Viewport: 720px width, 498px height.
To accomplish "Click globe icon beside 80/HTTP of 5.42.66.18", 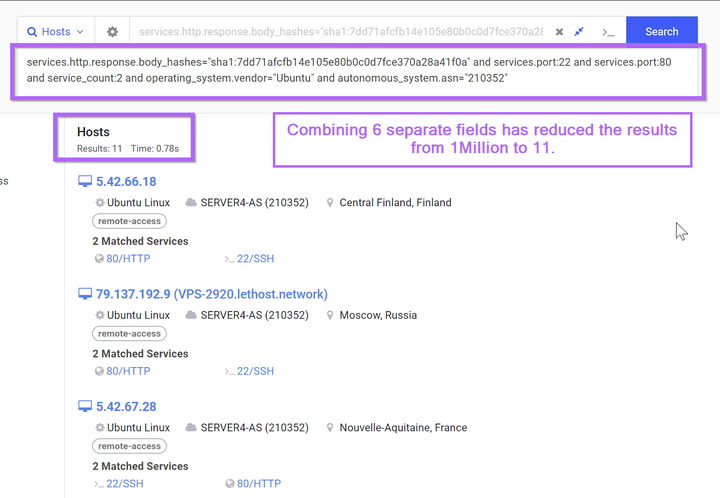I will 99,259.
